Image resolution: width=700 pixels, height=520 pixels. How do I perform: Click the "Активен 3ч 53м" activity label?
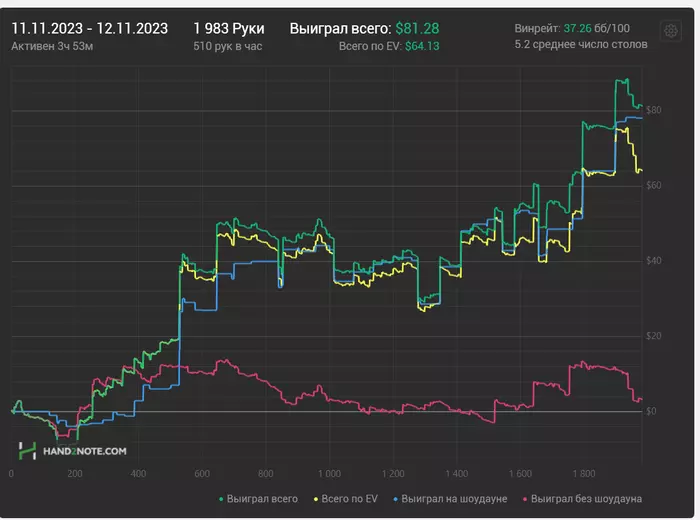tap(52, 46)
